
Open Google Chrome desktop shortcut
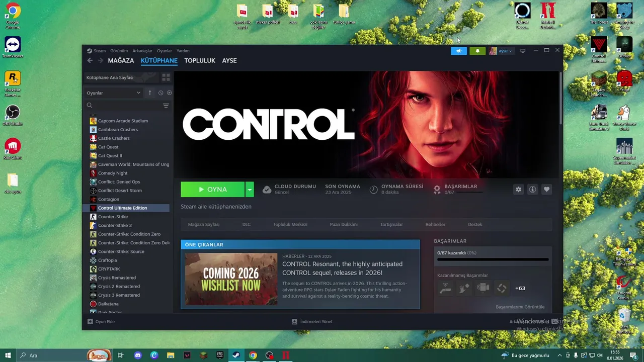[x=13, y=16]
